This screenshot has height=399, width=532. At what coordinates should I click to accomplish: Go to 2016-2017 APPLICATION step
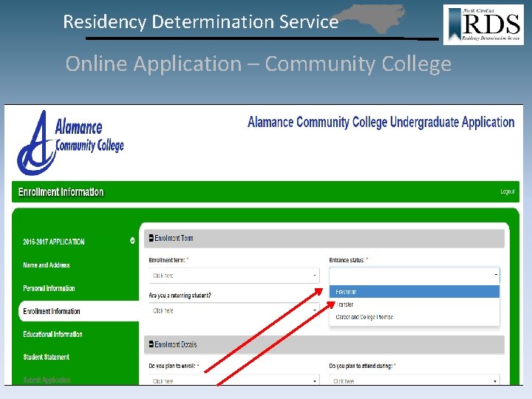[x=54, y=242]
